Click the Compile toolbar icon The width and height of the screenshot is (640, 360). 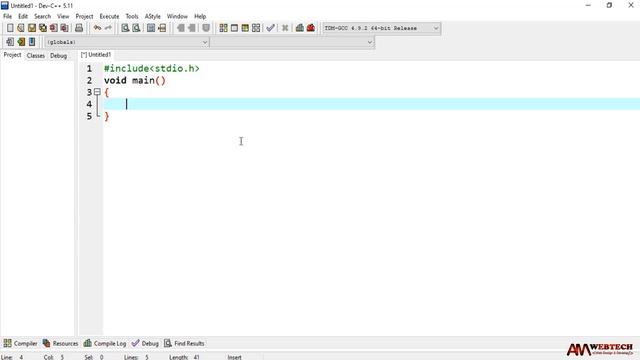(x=223, y=28)
